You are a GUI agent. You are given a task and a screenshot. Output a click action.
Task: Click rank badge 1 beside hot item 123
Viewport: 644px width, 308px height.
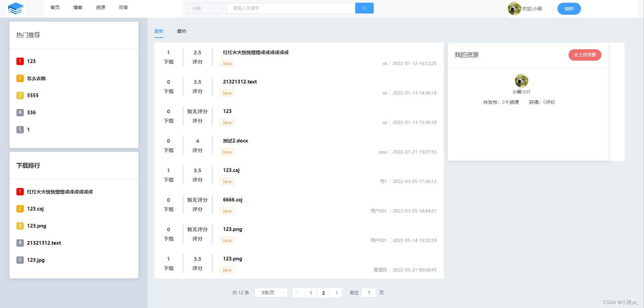click(20, 61)
